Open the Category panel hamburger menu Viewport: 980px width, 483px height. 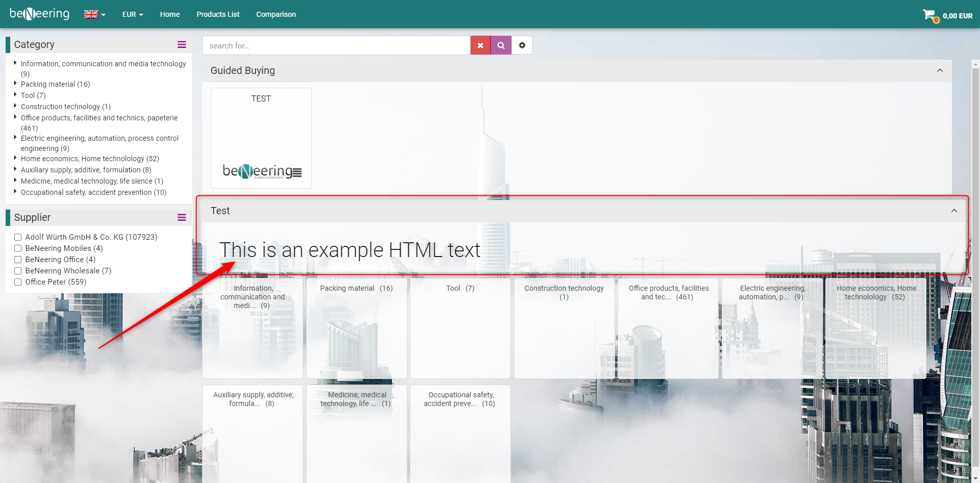pyautogui.click(x=182, y=44)
